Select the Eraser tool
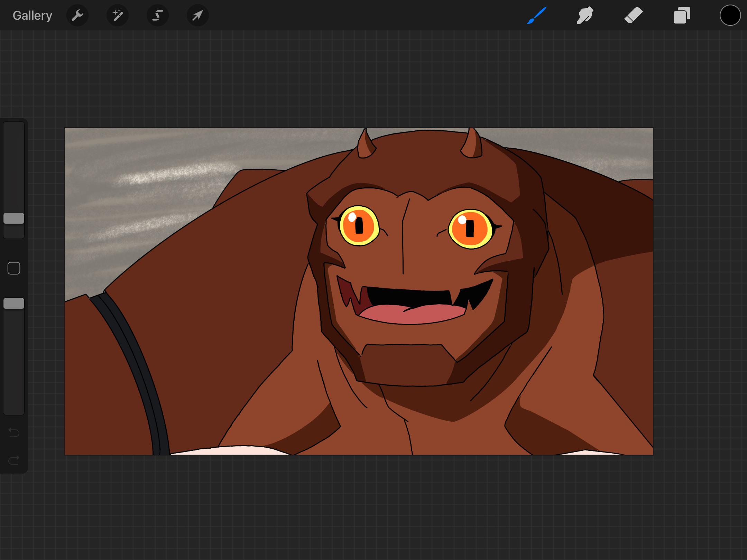Viewport: 747px width, 560px height. 634,16
